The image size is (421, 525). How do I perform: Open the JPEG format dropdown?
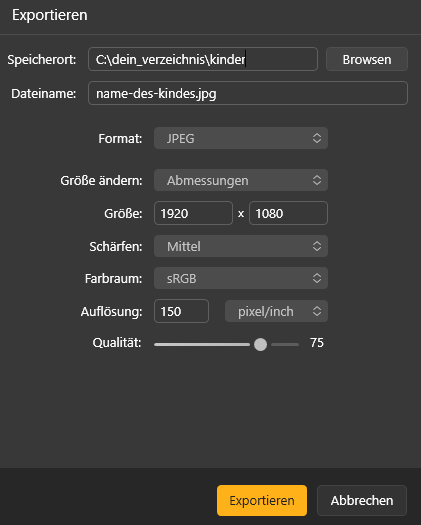pyautogui.click(x=241, y=138)
